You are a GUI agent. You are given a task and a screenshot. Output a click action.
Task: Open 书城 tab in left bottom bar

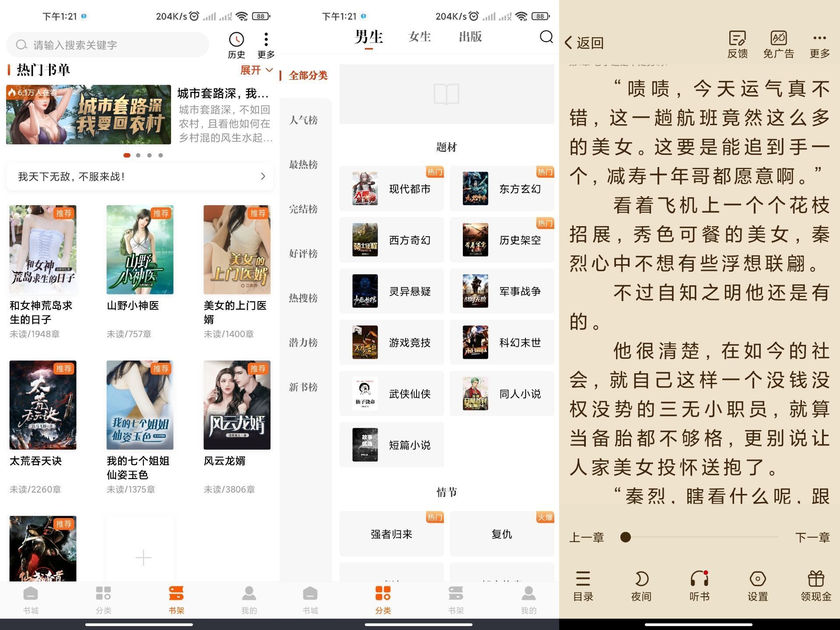click(x=31, y=600)
